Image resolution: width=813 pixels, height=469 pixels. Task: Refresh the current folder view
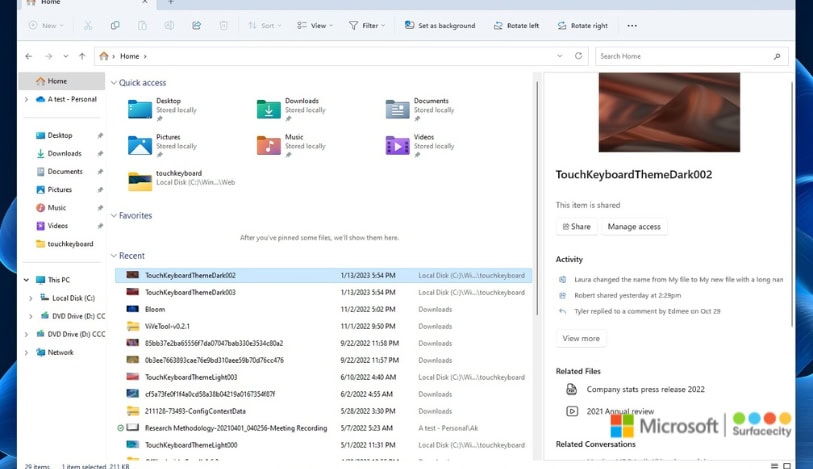point(579,57)
